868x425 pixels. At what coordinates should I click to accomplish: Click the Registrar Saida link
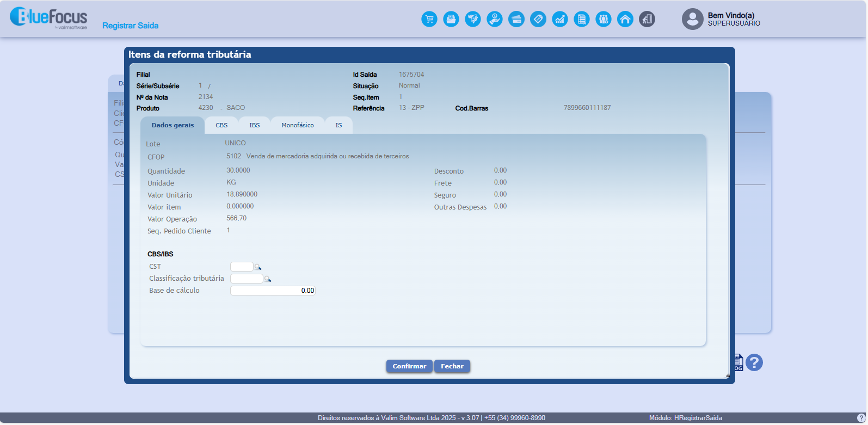(131, 26)
